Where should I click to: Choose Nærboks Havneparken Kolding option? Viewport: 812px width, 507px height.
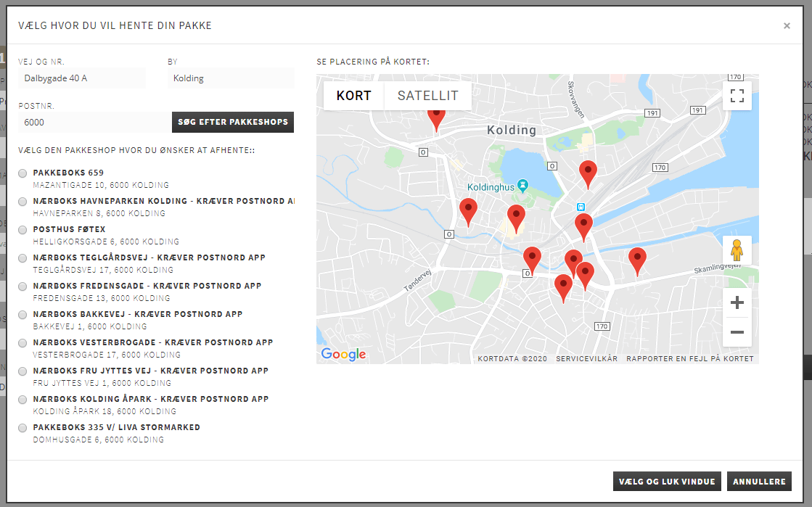click(22, 202)
